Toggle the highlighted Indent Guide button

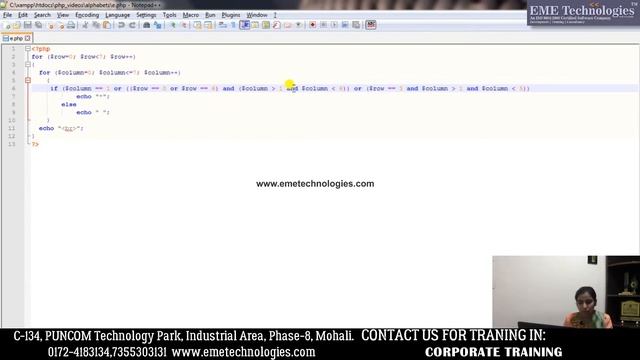[x=244, y=25]
